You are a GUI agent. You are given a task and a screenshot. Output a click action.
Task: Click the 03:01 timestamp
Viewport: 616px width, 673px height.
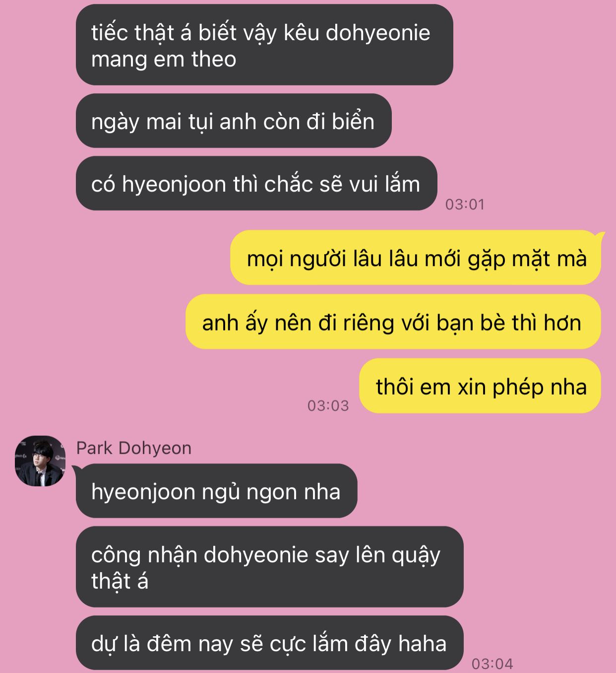465,204
